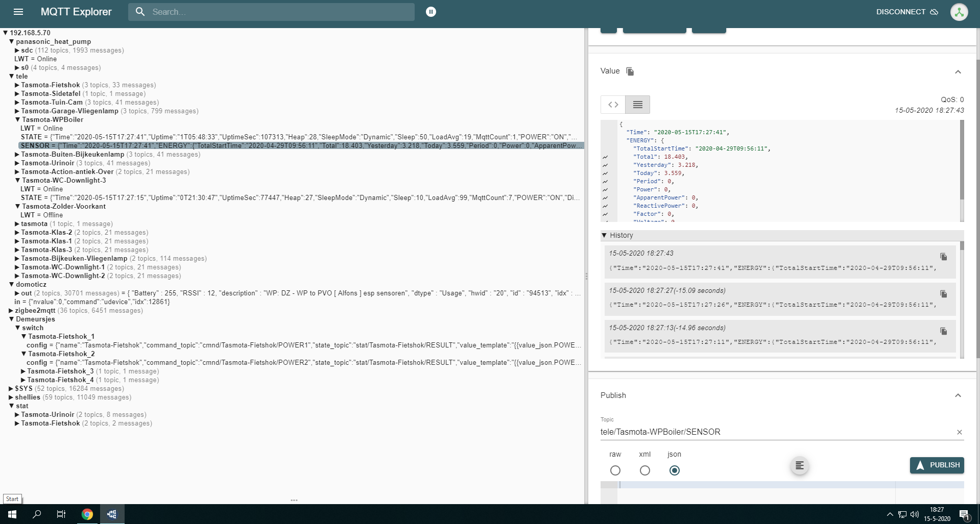Collapse the History section
This screenshot has height=524, width=980.
[605, 235]
